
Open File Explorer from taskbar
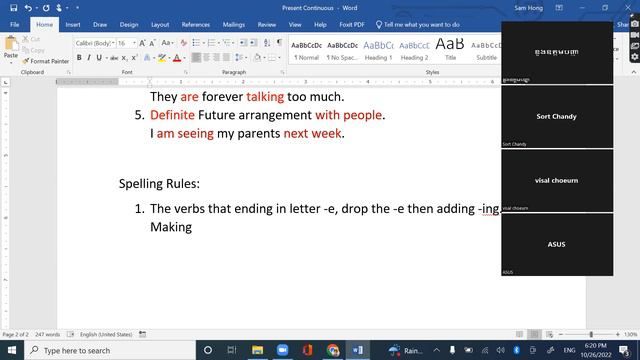click(x=257, y=350)
